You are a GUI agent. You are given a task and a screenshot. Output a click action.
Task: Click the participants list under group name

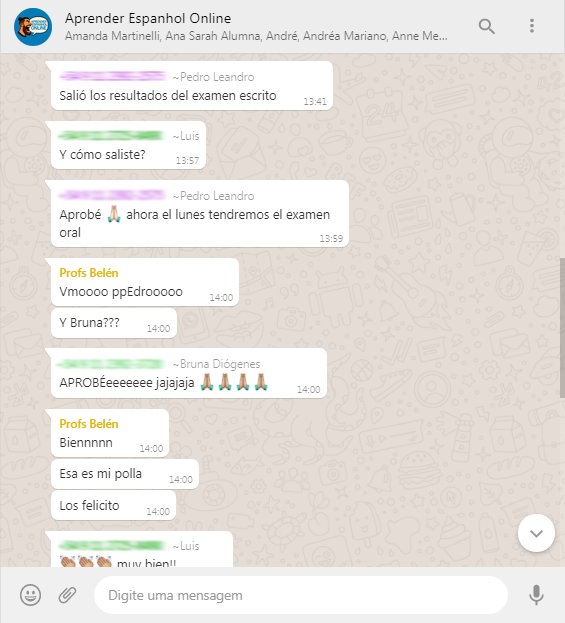256,36
